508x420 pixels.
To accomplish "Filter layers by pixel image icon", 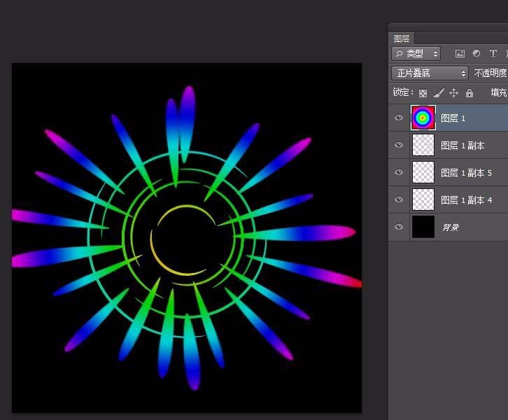I will pos(460,53).
